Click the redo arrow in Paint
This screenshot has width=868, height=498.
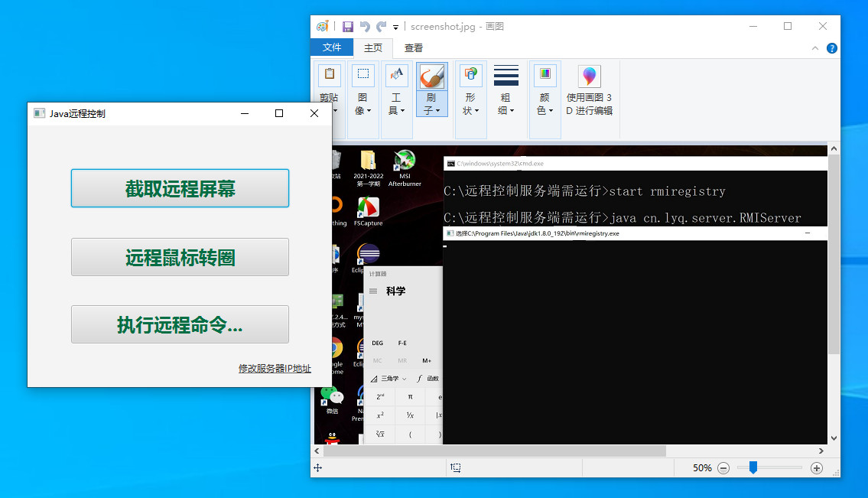tap(382, 27)
